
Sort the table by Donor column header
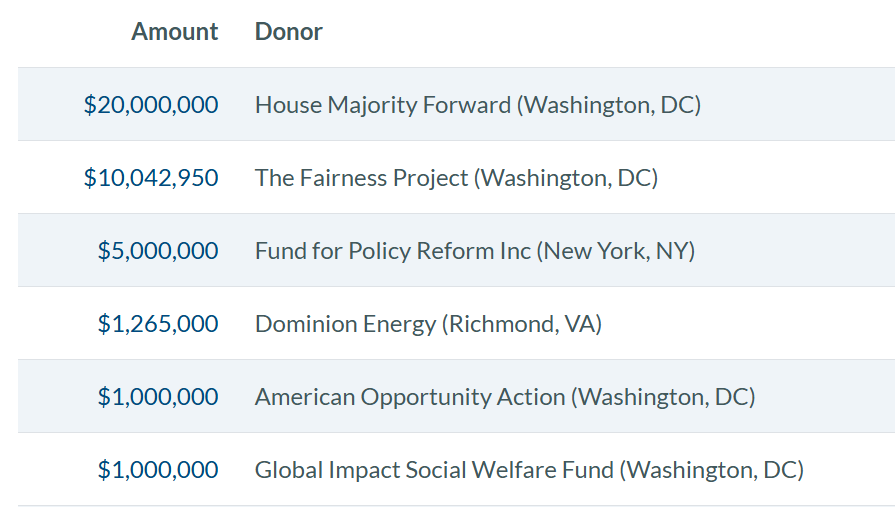(x=288, y=32)
